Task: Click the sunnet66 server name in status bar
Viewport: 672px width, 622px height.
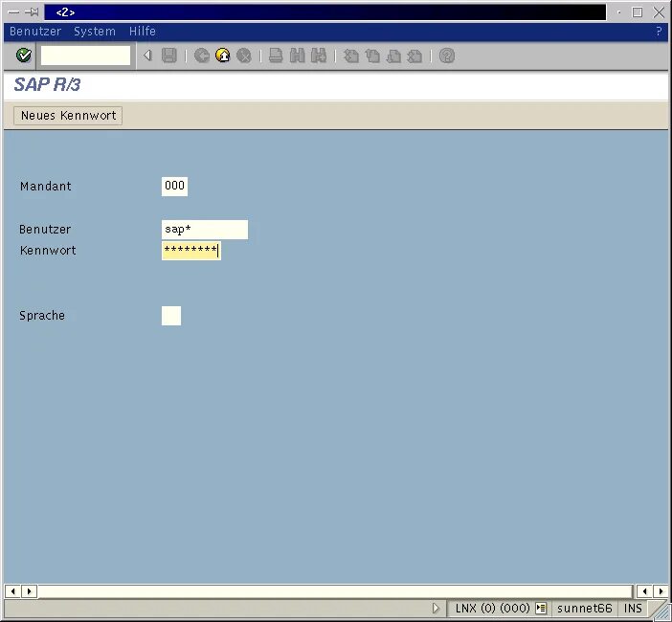Action: click(x=585, y=609)
